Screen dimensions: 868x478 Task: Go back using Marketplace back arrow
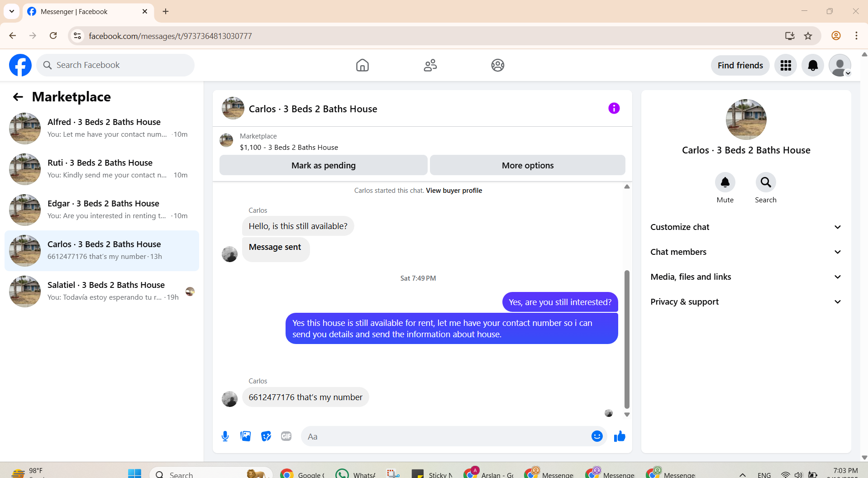tap(18, 96)
